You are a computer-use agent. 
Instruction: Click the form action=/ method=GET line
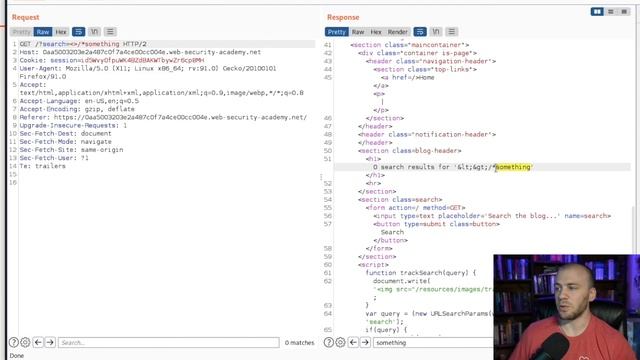pos(416,208)
